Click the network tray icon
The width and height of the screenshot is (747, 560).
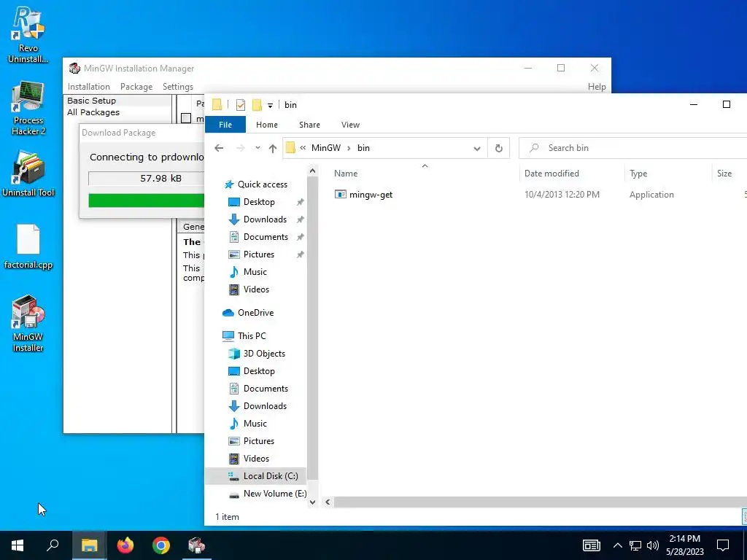pyautogui.click(x=635, y=545)
